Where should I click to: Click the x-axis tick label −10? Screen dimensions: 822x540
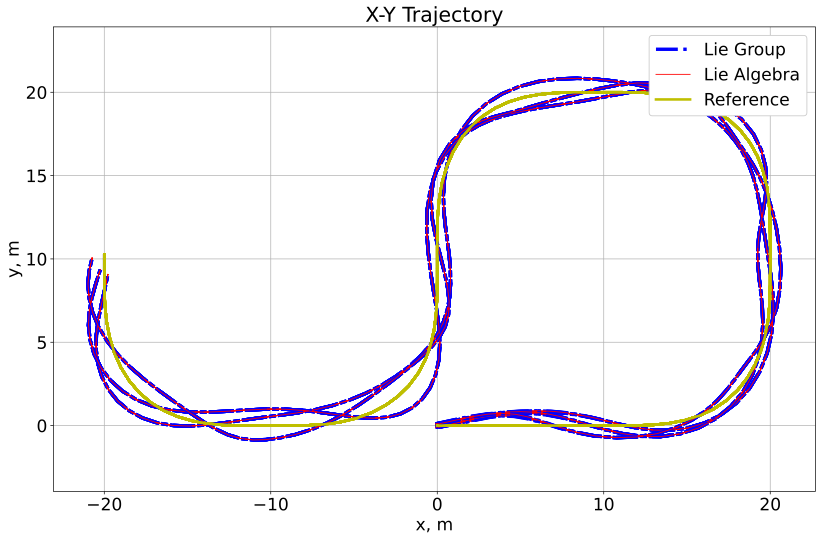271,505
